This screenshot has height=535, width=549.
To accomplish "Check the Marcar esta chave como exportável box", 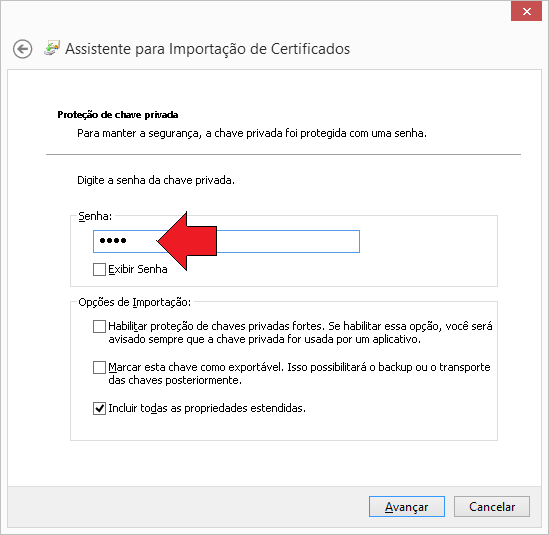I will point(99,367).
